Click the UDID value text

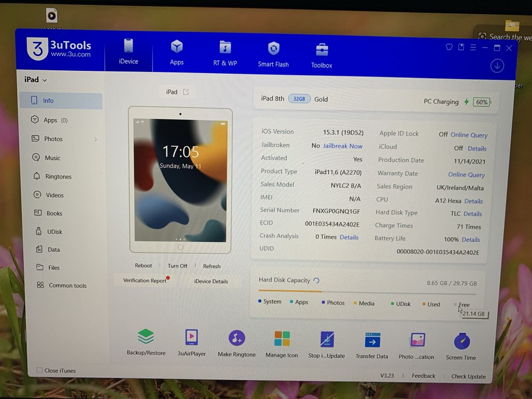pyautogui.click(x=438, y=252)
